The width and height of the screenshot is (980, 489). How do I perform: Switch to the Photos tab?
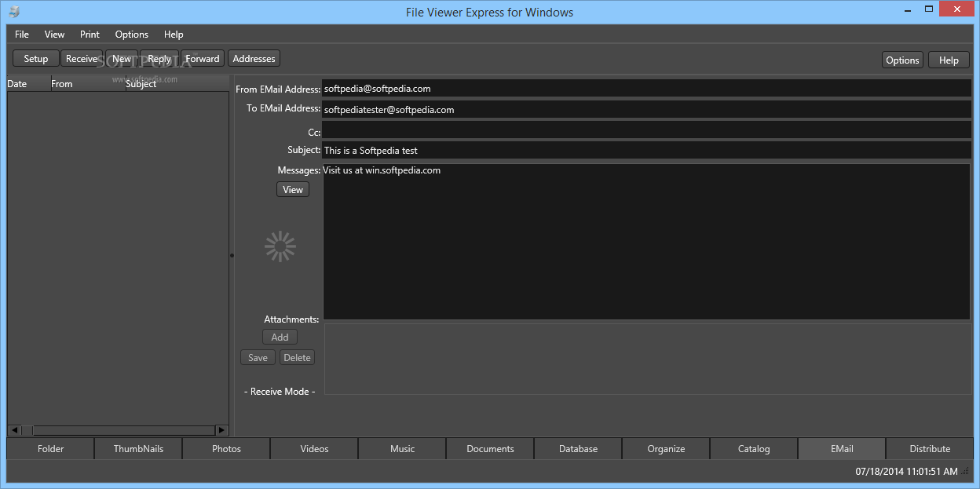tap(226, 449)
